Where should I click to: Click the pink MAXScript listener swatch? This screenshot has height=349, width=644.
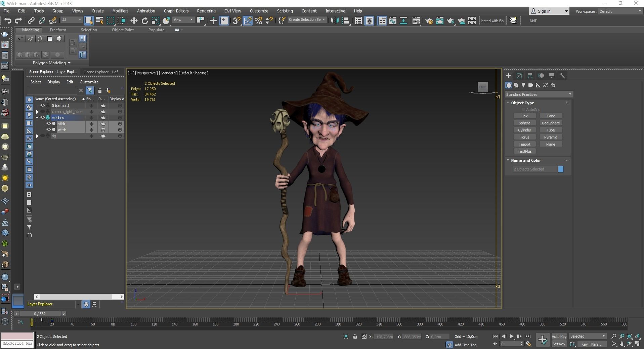tap(17, 336)
